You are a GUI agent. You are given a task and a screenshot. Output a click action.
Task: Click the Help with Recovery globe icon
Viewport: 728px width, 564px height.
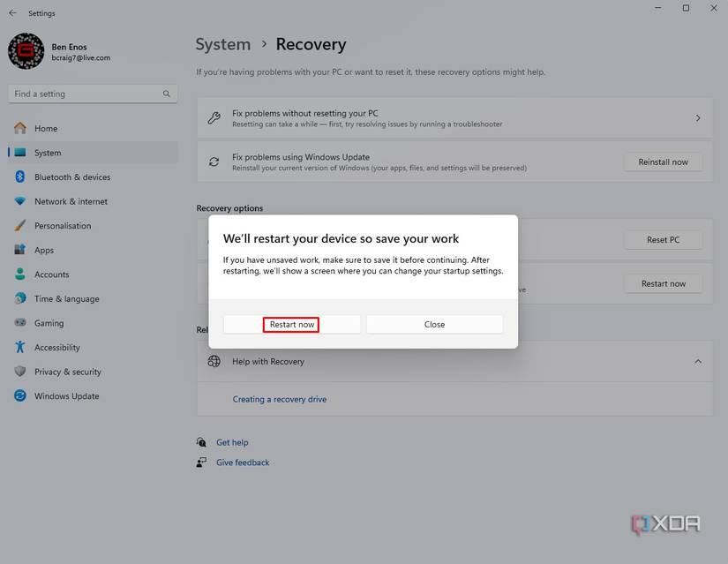point(214,362)
